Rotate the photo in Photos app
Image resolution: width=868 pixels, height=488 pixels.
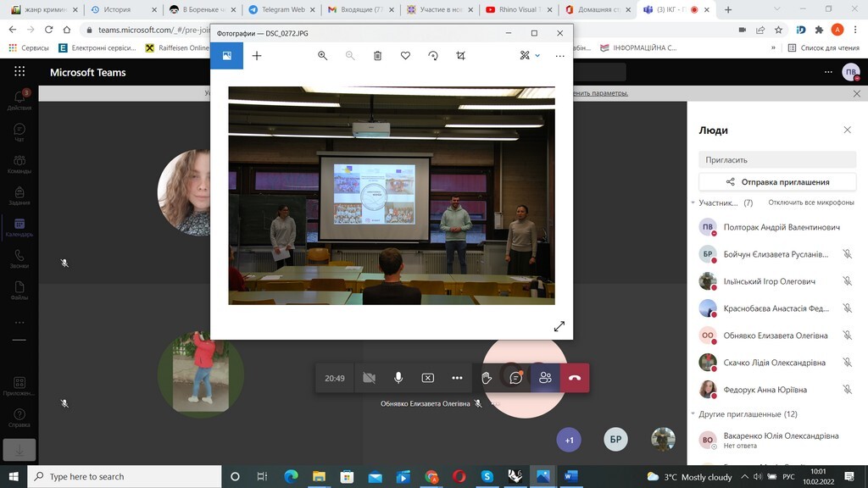tap(433, 55)
